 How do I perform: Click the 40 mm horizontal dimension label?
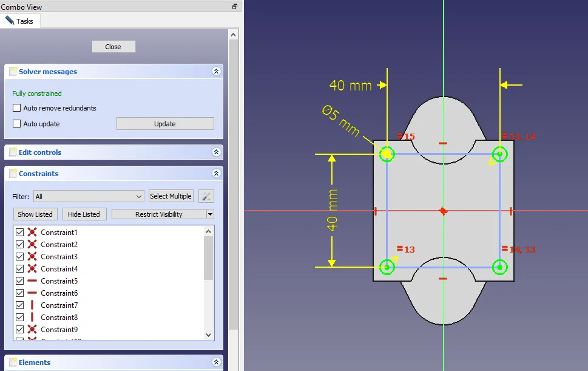tap(350, 86)
